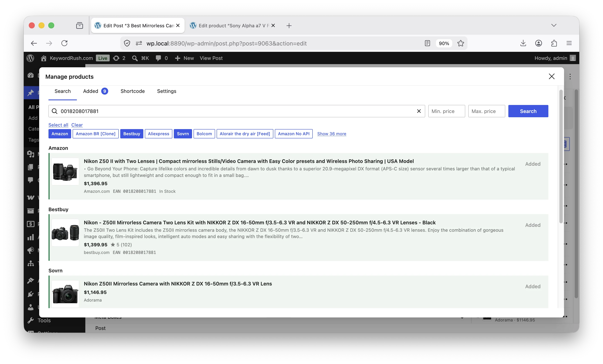
Task: Click the address bar URL
Action: point(226,43)
